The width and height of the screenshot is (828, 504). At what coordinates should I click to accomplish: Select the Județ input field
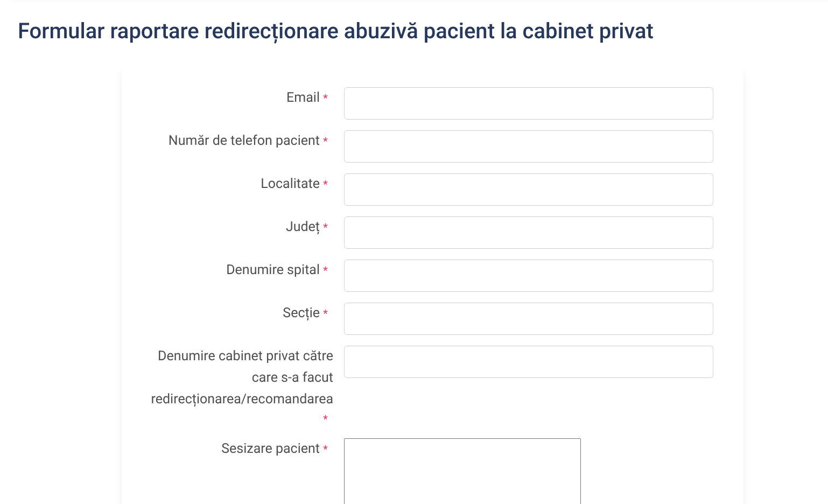(x=528, y=233)
